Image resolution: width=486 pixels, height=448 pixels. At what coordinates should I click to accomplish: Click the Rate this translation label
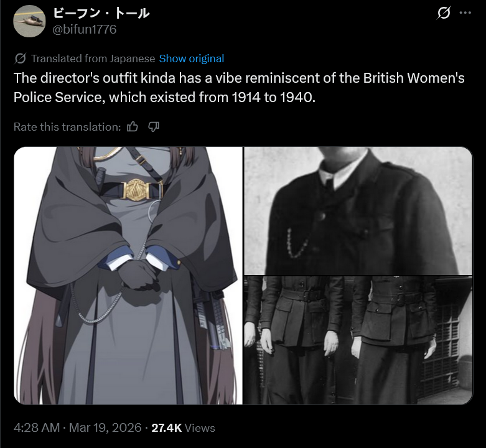67,127
